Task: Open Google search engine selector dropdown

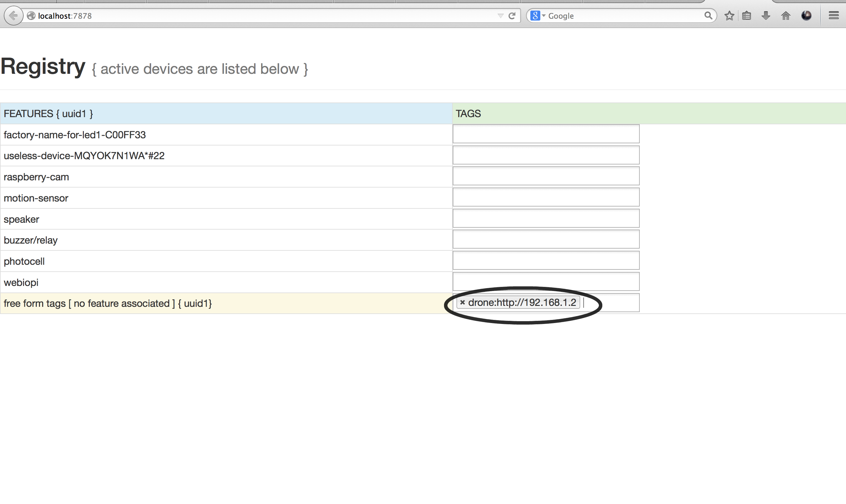Action: coord(538,16)
